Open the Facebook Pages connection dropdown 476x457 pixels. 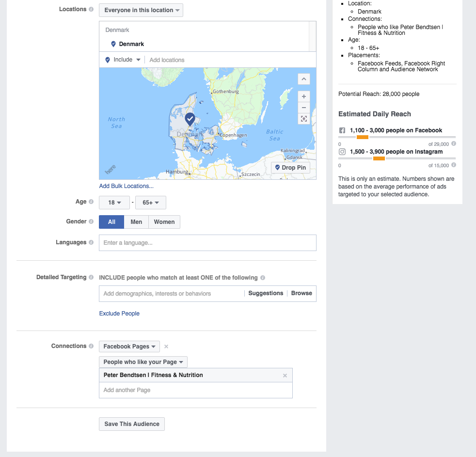pos(129,347)
